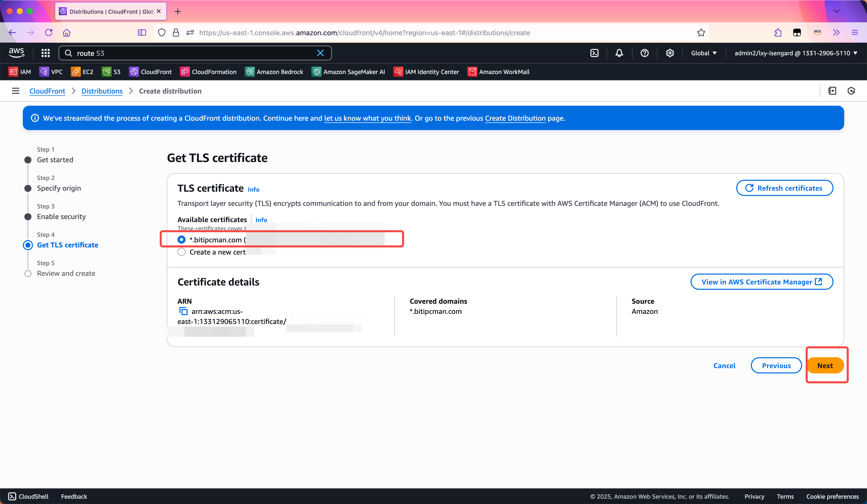
Task: Open the AWS services grid menu
Action: [x=45, y=53]
